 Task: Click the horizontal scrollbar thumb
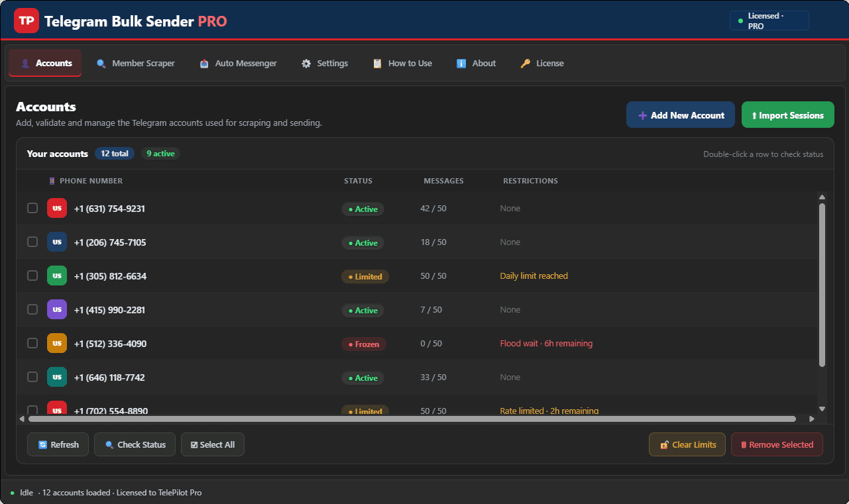(412, 419)
